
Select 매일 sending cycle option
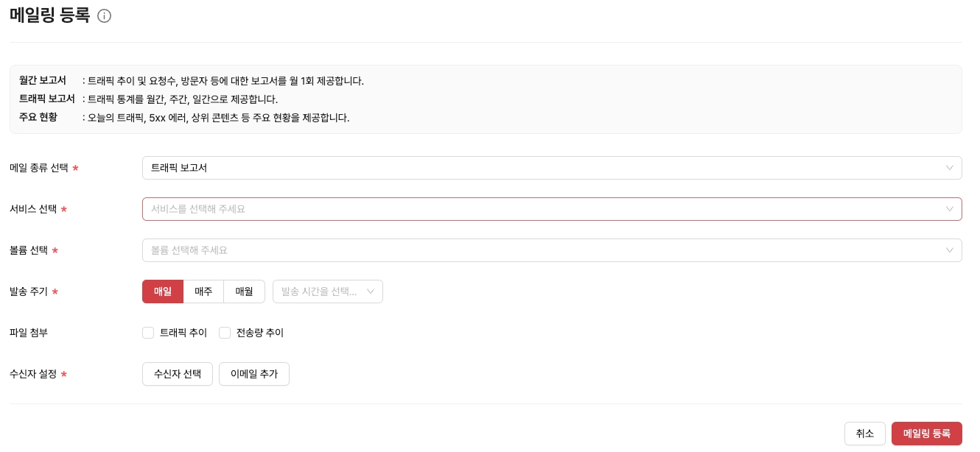[x=163, y=292]
